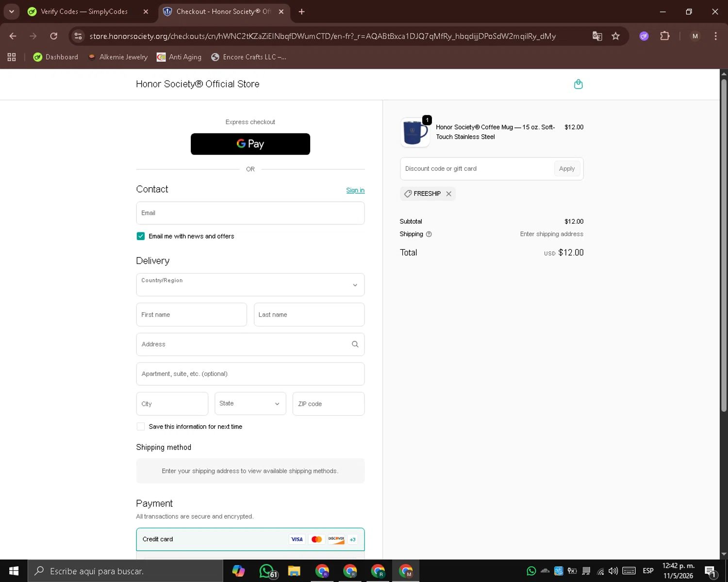
Task: Open a new browser tab
Action: click(301, 12)
